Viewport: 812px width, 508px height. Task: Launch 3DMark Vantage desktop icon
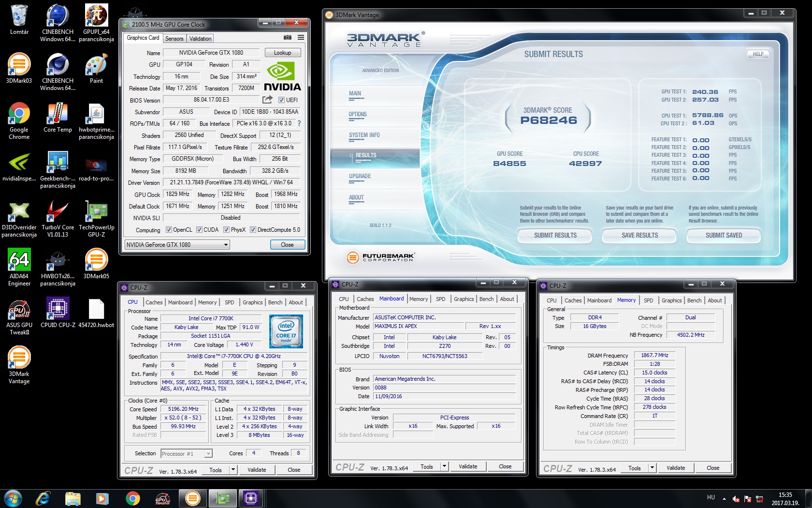[x=19, y=365]
